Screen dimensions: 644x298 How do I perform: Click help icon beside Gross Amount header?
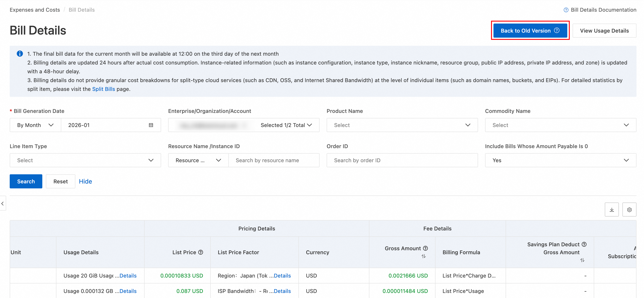[425, 248]
